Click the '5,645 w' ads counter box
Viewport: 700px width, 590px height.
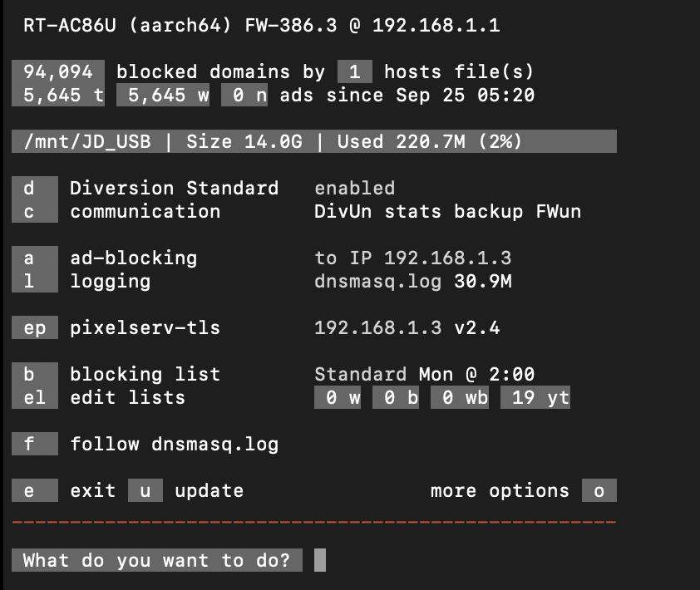click(x=163, y=96)
